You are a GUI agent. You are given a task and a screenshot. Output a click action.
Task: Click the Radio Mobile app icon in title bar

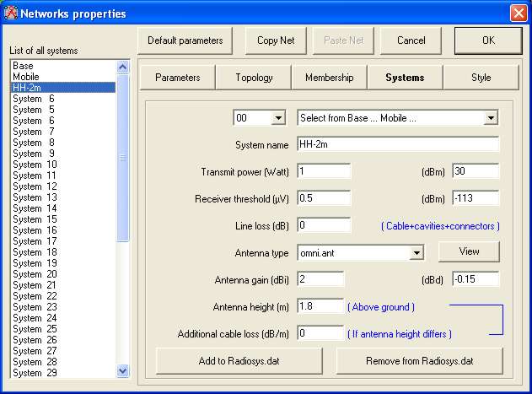(10, 13)
